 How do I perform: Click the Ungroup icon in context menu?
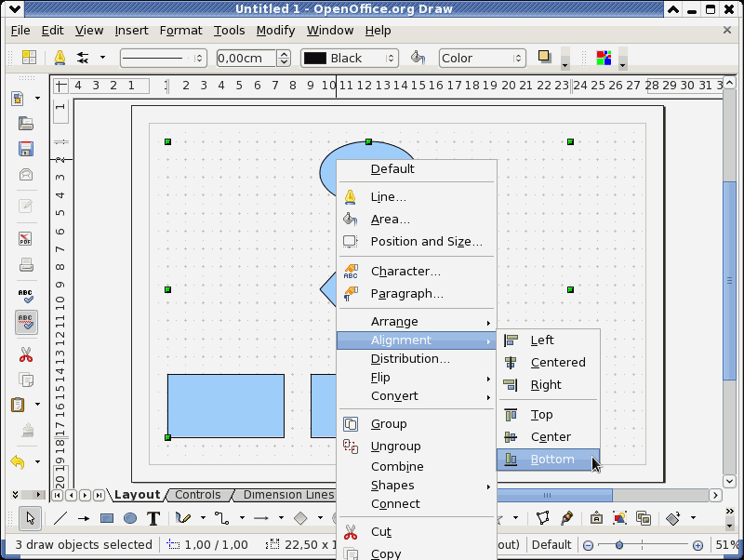click(351, 447)
